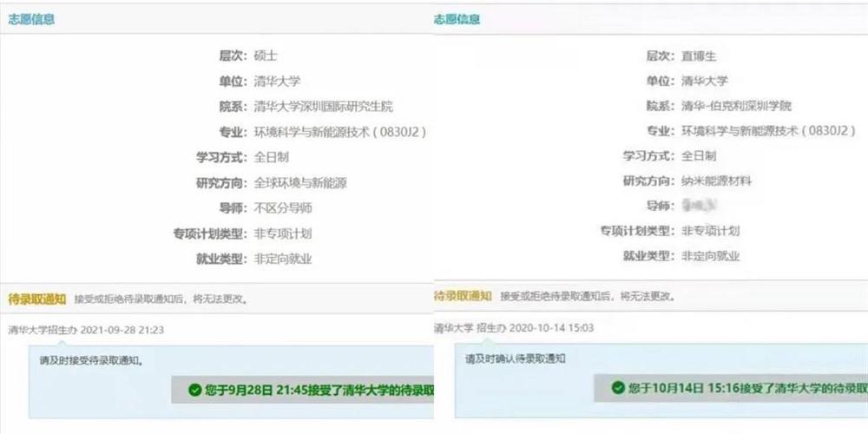The image size is (868, 434).
Task: Click 不区分导师 advisor value
Action: click(x=283, y=208)
